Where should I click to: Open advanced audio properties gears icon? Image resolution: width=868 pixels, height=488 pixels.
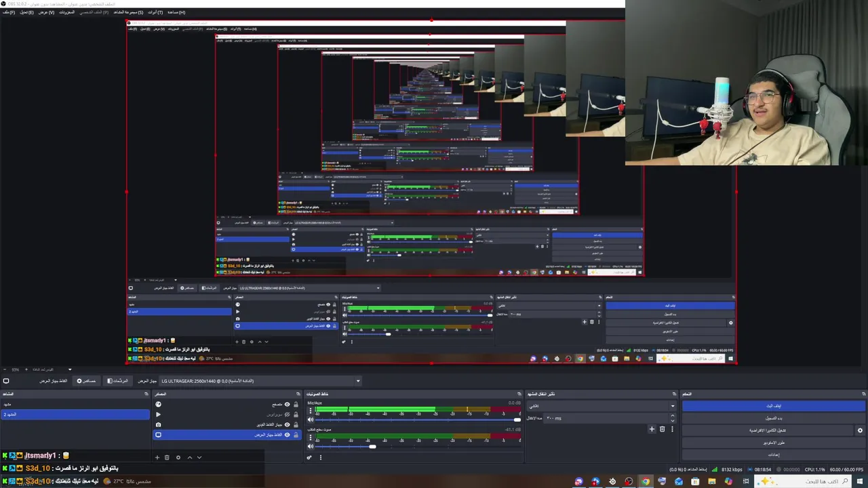click(x=310, y=457)
